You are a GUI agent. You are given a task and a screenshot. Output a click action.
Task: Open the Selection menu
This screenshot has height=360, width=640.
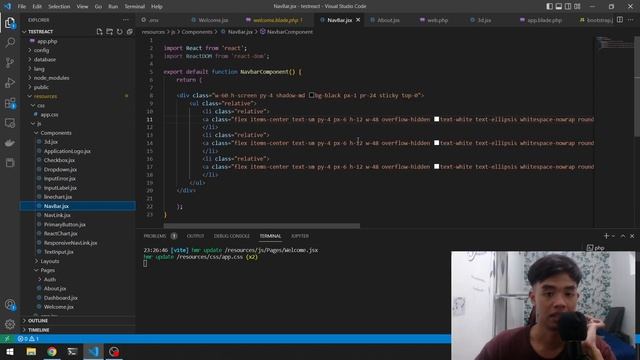[x=59, y=6]
